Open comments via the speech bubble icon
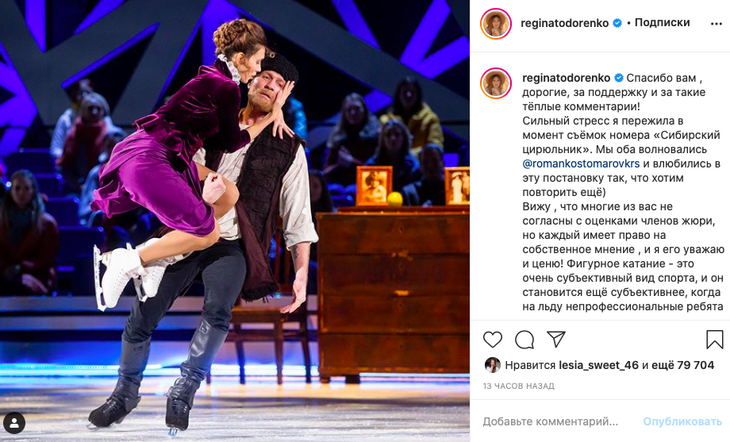The image size is (730, 442). 524,340
